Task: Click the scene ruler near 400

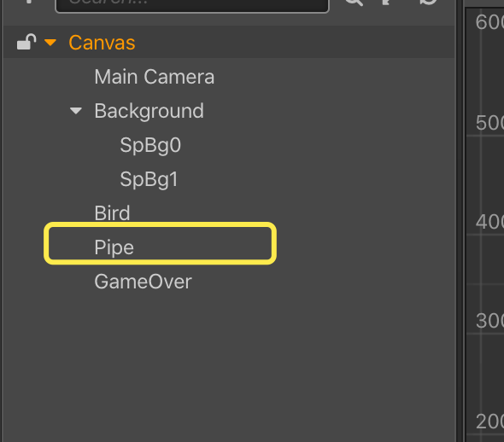Action: (489, 222)
